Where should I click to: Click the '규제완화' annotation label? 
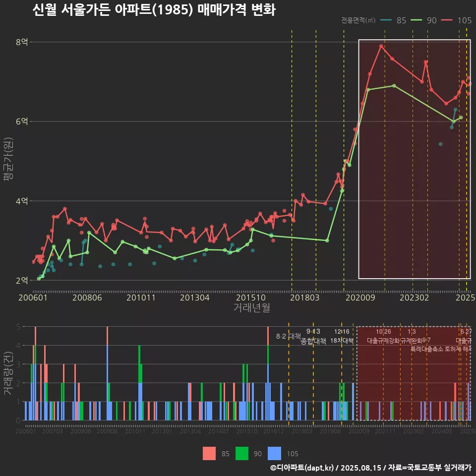(x=412, y=341)
